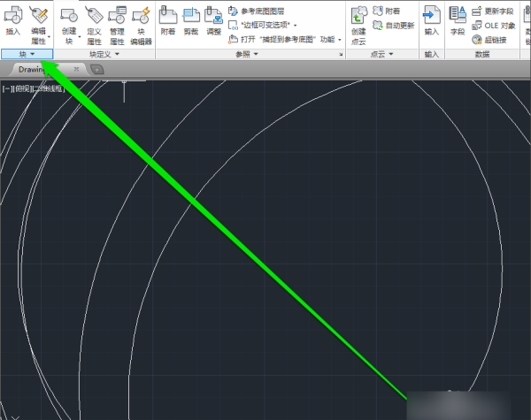Viewport: 531px width, 420px height.
Task: Click the new drawing tab button
Action: (x=96, y=69)
